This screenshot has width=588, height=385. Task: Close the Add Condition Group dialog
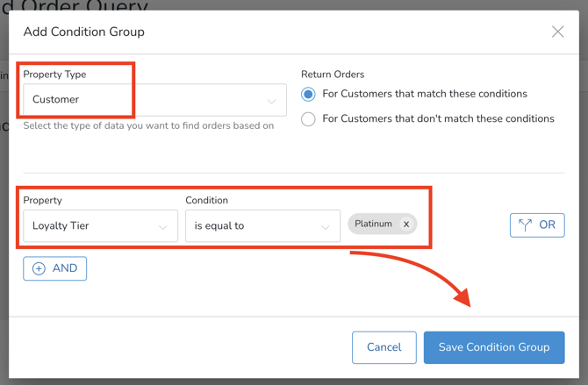tap(557, 32)
